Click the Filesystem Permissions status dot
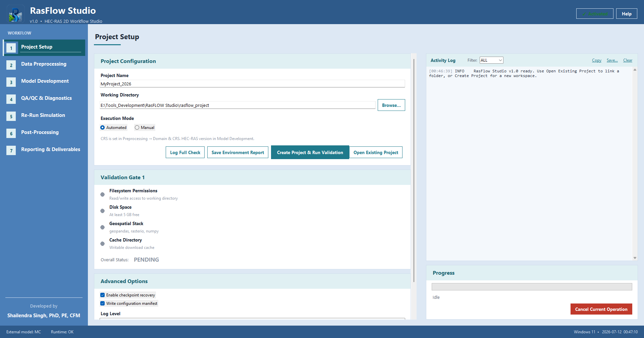The width and height of the screenshot is (644, 338). (103, 194)
